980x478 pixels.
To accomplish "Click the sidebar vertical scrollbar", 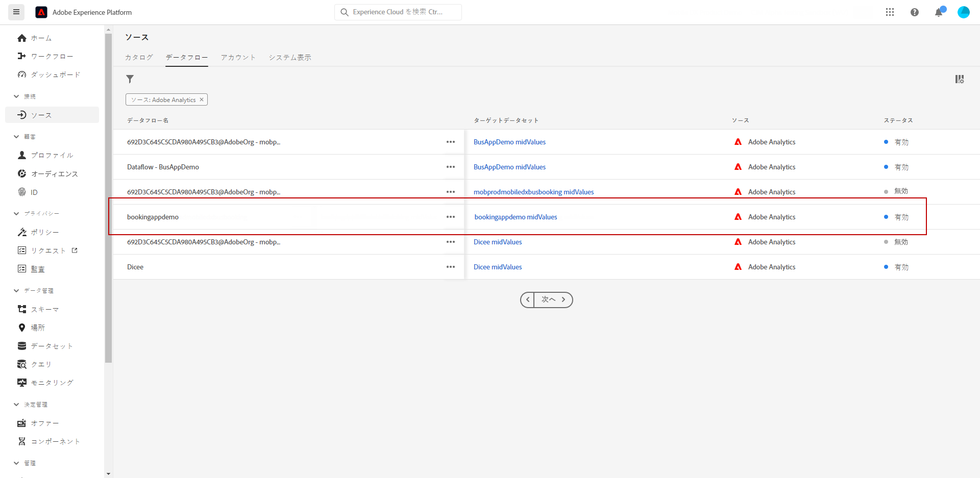I will point(108,198).
